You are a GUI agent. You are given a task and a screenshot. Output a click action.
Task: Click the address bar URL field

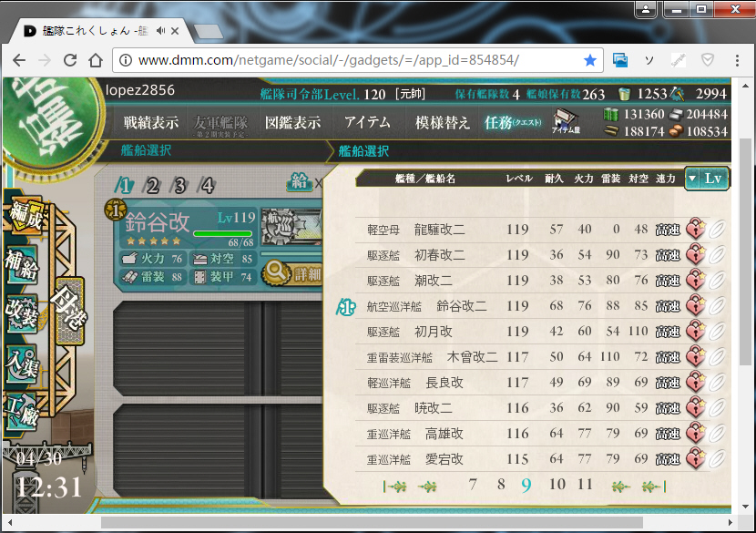pyautogui.click(x=357, y=60)
